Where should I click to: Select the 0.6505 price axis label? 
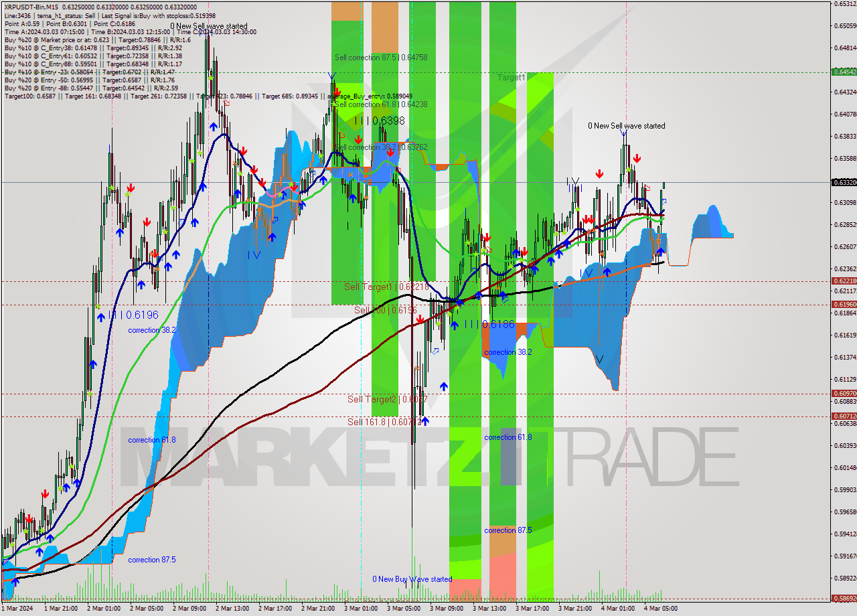pyautogui.click(x=845, y=26)
